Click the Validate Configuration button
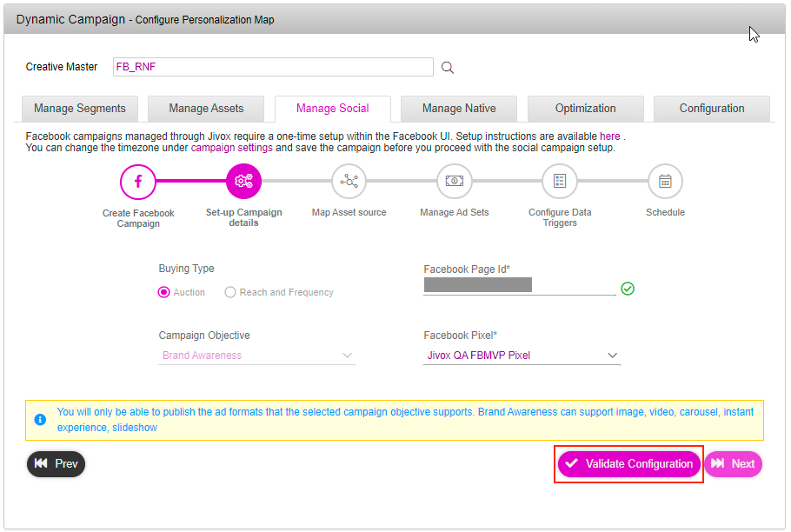Image resolution: width=791 pixels, height=532 pixels. click(629, 464)
